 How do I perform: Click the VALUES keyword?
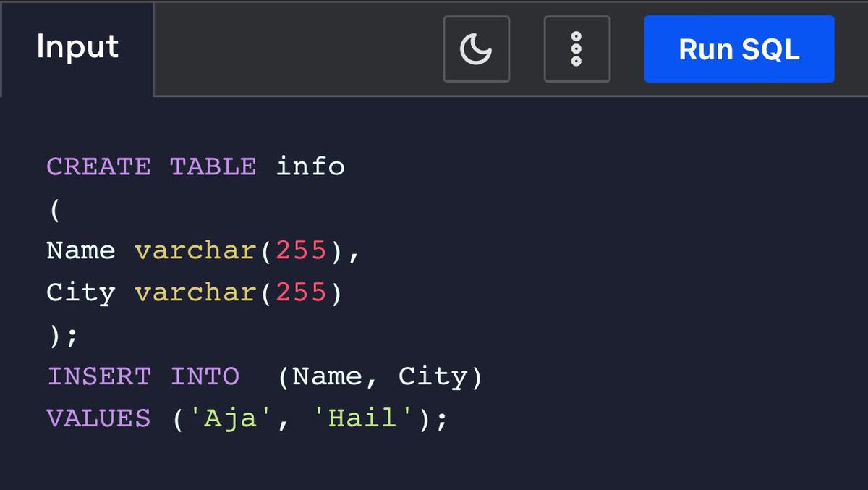99,418
